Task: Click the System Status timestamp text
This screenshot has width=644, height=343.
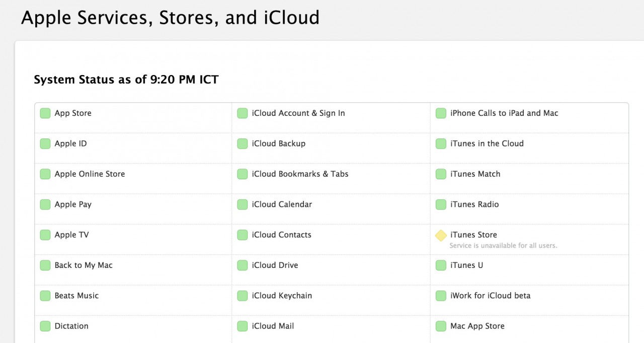Action: [126, 79]
